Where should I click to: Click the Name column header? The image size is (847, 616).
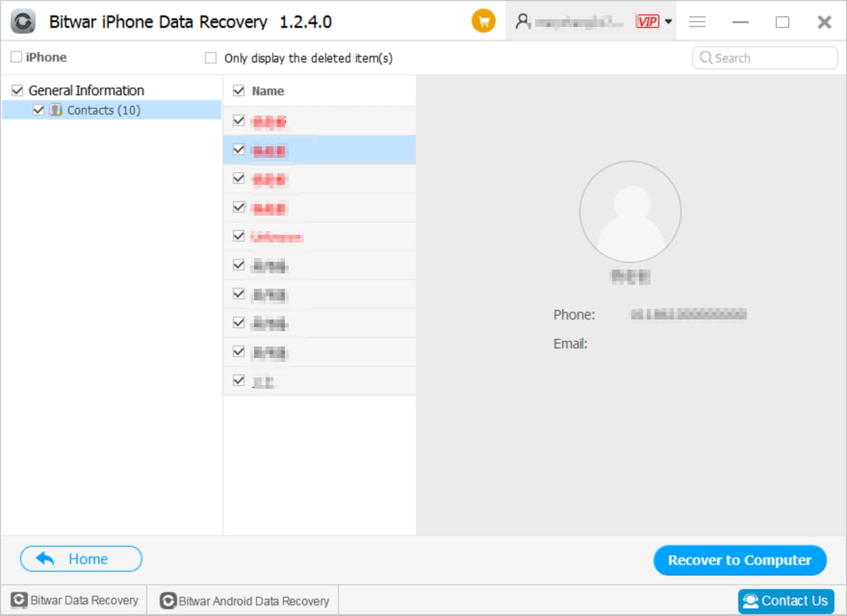click(268, 91)
